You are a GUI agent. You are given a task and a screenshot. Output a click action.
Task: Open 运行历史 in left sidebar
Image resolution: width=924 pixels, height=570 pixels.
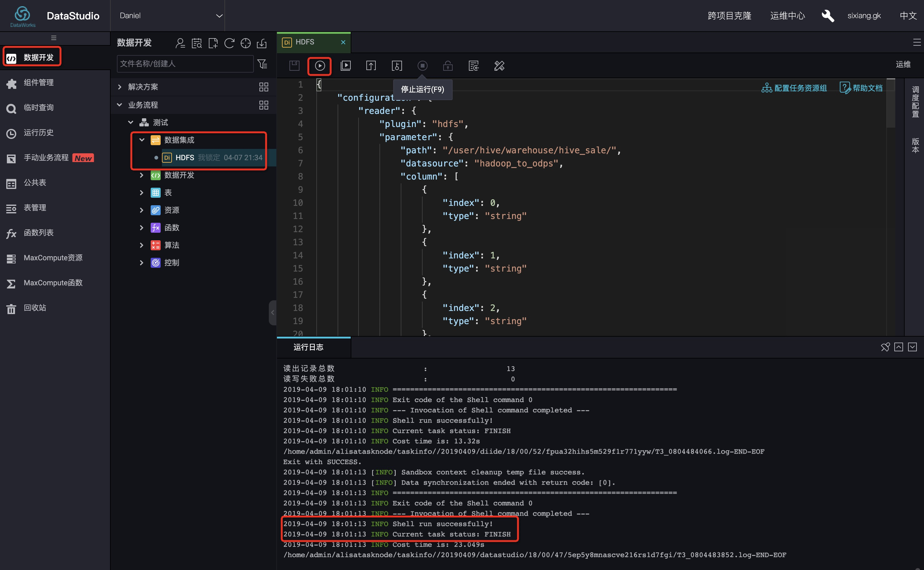coord(38,133)
